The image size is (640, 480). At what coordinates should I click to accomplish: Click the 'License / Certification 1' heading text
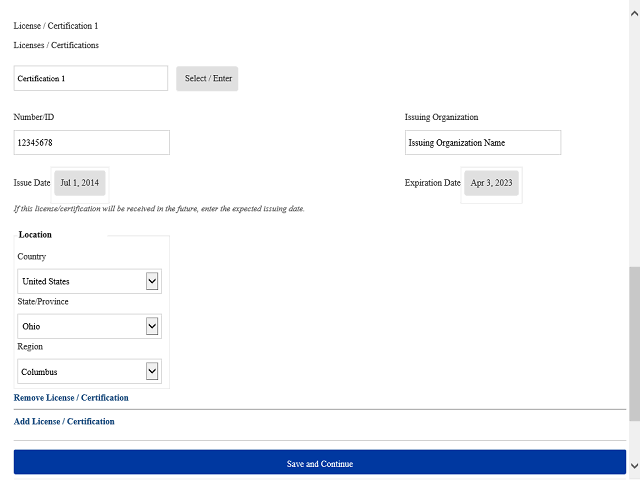click(56, 26)
